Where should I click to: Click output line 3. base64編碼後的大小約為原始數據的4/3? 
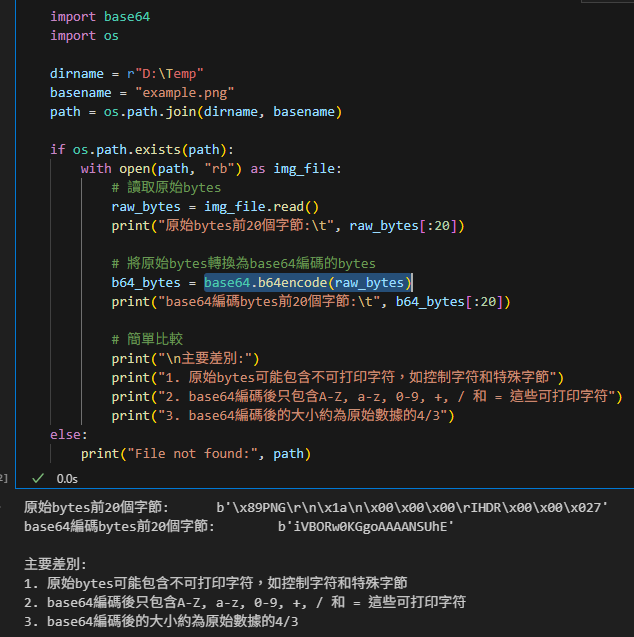(161, 621)
